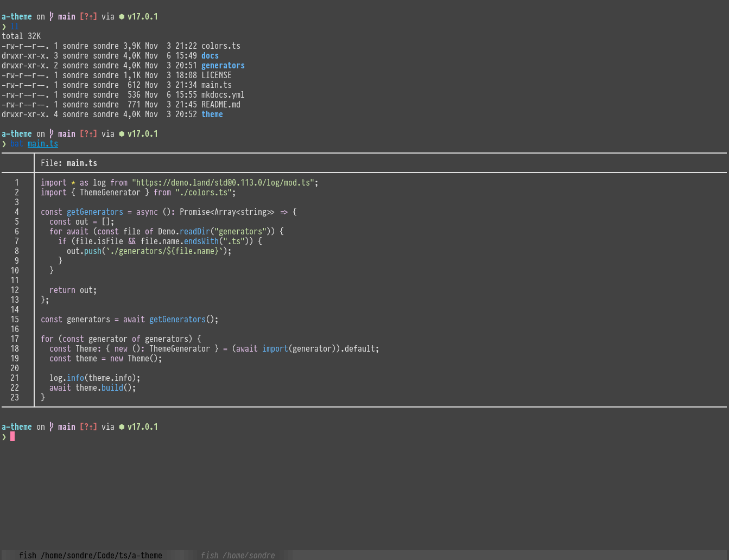Click README.md in the file listing
The height and width of the screenshot is (560, 729).
pos(220,105)
